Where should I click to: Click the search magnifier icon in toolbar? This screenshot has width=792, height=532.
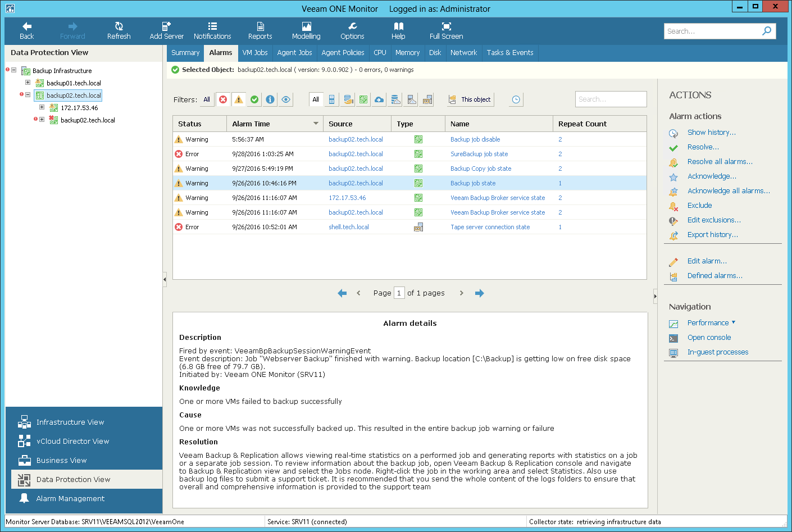767,31
